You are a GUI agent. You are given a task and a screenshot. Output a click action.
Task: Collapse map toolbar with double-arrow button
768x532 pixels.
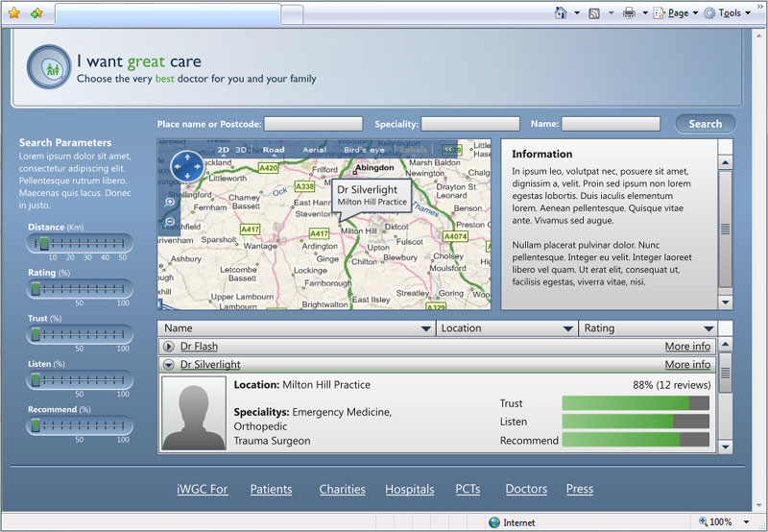coord(447,150)
